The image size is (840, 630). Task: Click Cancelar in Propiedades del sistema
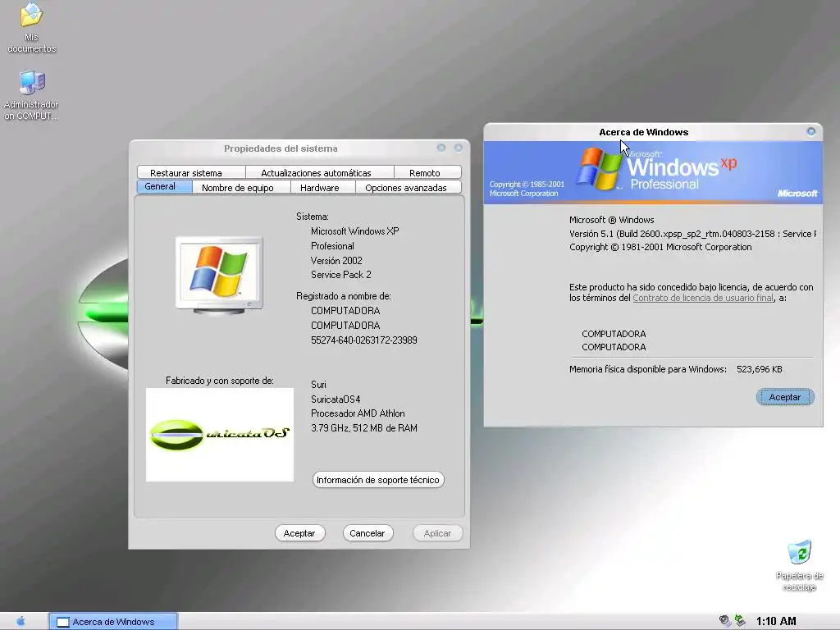(x=367, y=533)
